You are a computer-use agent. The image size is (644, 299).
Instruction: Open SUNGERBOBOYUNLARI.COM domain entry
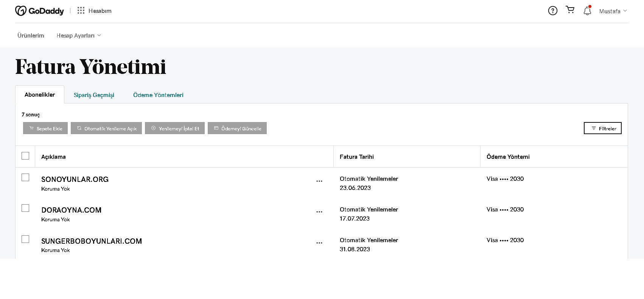click(92, 241)
